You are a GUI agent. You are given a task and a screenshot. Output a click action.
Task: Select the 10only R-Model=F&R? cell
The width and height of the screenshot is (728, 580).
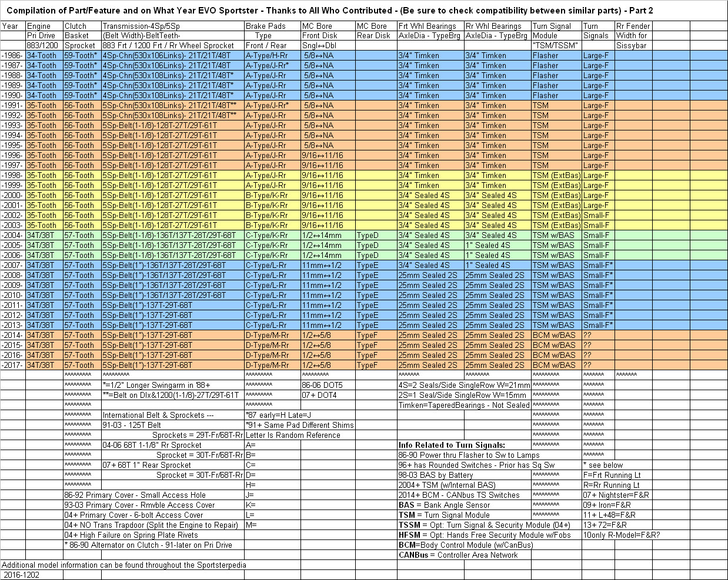click(621, 535)
